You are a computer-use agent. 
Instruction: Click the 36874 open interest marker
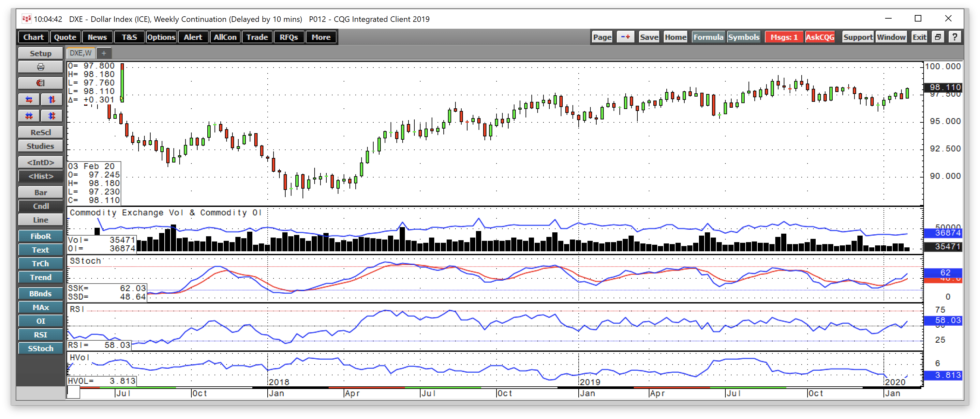(x=943, y=233)
